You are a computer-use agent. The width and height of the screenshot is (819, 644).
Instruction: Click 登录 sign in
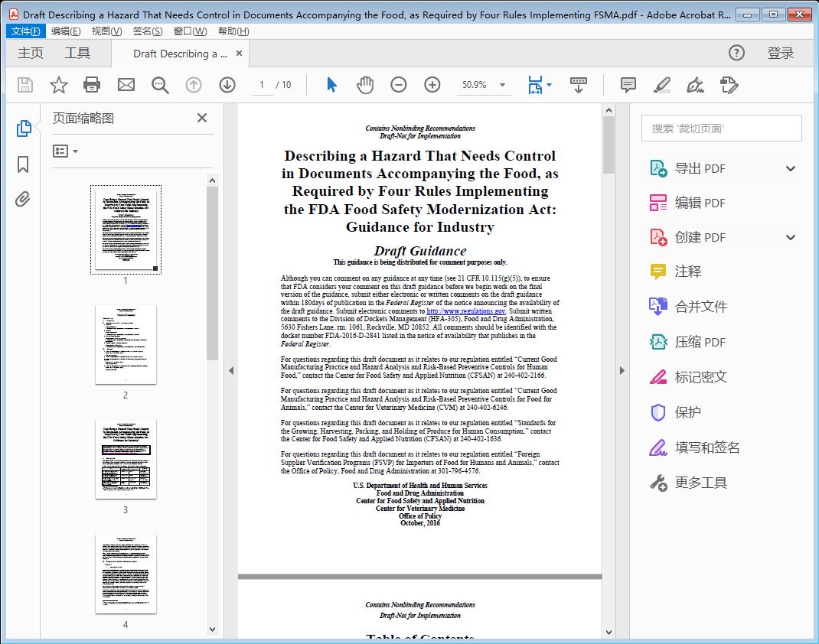pyautogui.click(x=781, y=53)
